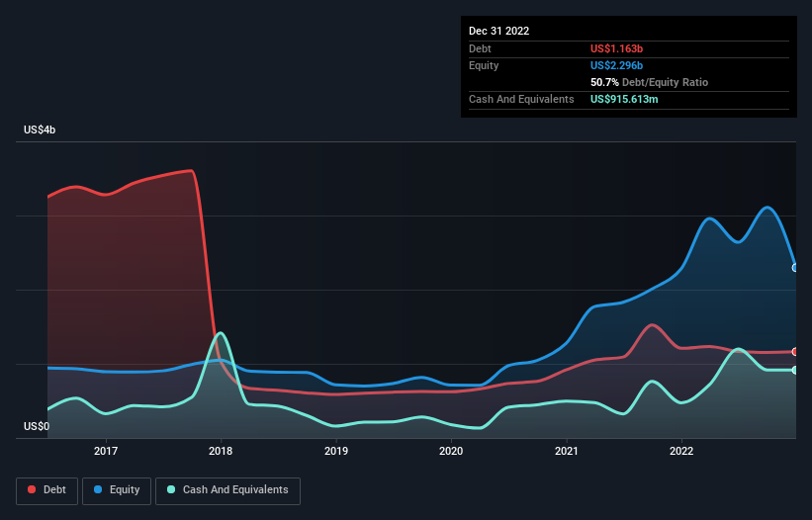Click the red Debt endpoint marker
The image size is (812, 520).
795,352
